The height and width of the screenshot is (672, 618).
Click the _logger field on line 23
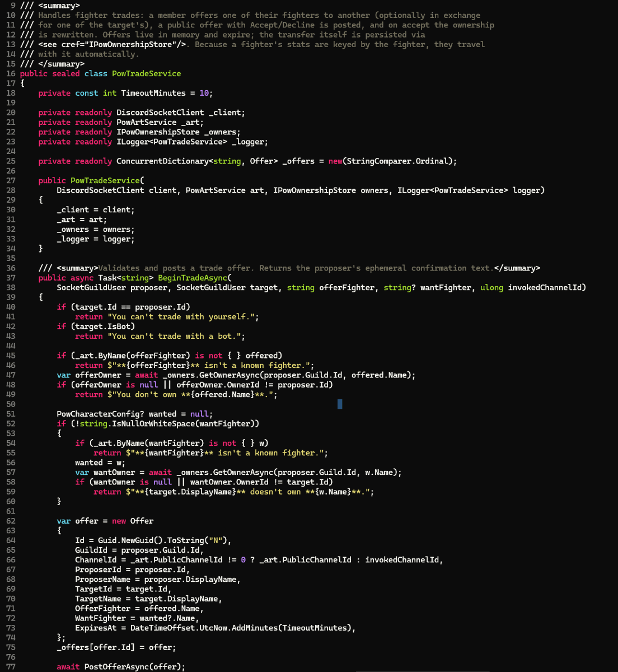tap(247, 142)
